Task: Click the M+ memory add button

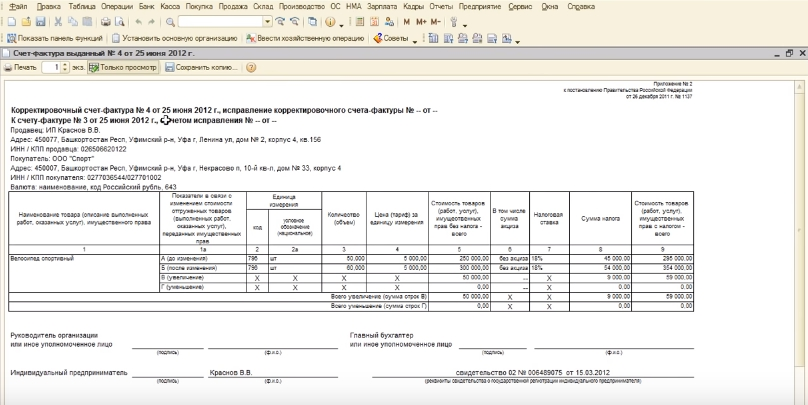Action: point(421,21)
